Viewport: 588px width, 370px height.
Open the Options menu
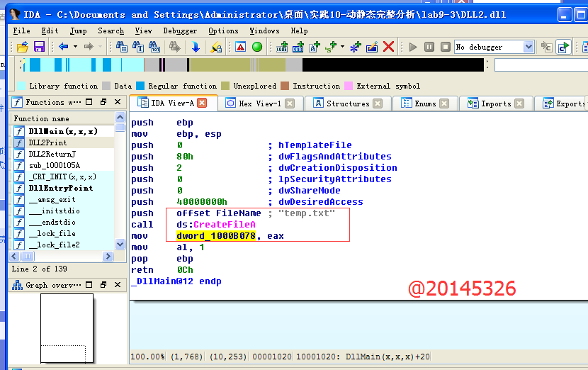click(x=223, y=30)
